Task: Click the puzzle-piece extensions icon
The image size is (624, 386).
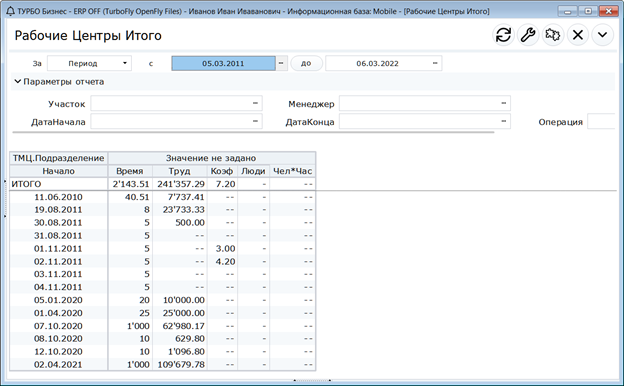Action: click(553, 35)
